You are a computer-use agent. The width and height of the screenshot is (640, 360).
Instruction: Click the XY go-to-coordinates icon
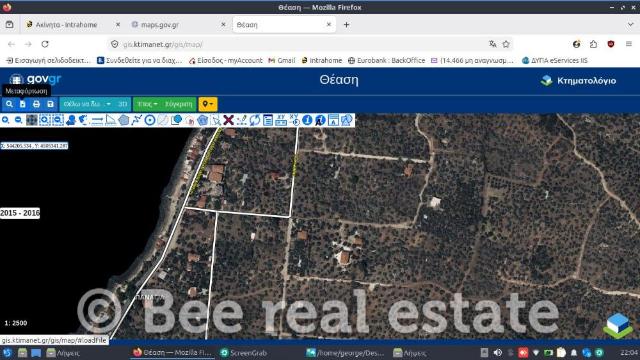pos(294,120)
